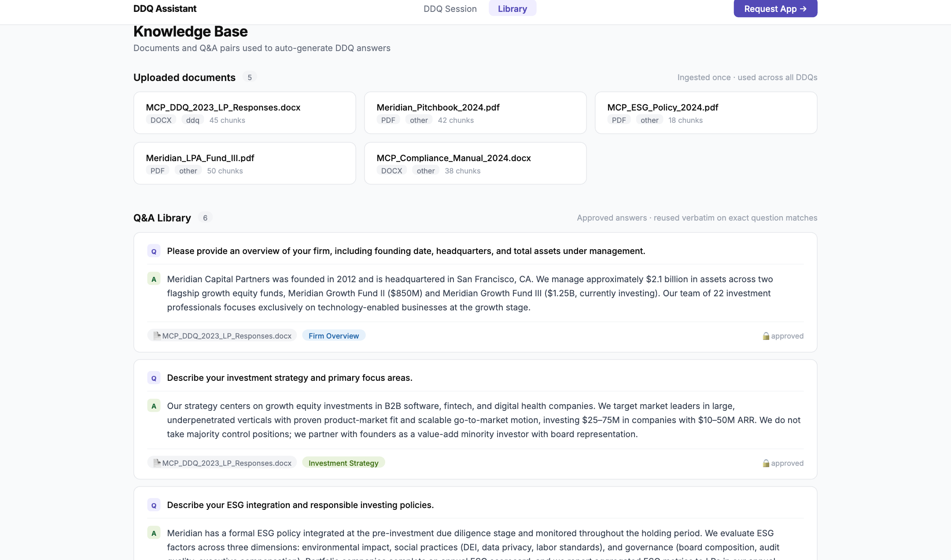Click the 18 chunks label on ESG Policy card
This screenshot has width=951, height=560.
pos(686,120)
